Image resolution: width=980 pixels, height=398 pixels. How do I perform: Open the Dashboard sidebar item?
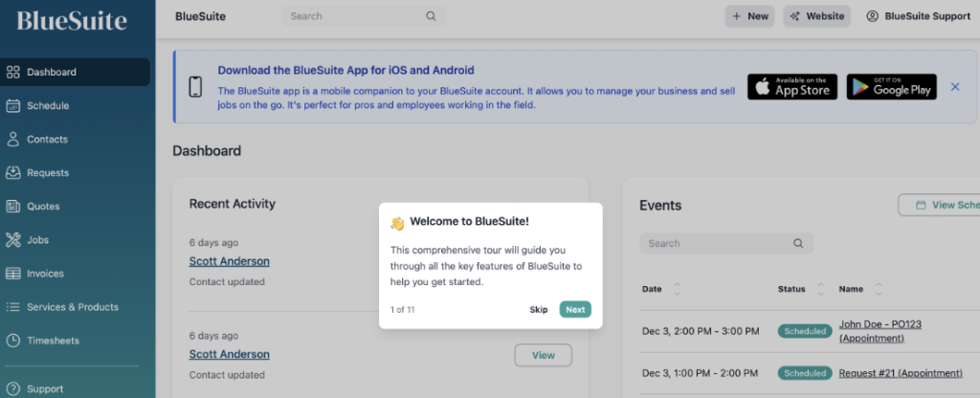75,72
